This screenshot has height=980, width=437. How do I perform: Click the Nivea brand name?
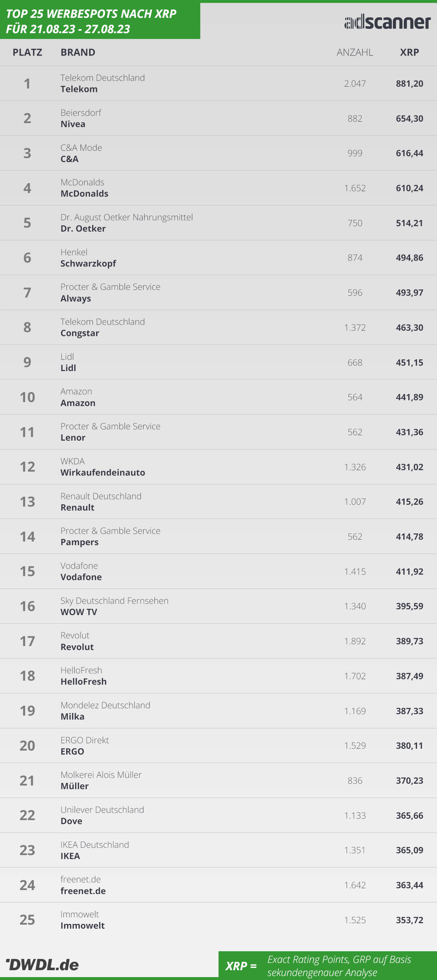(73, 124)
